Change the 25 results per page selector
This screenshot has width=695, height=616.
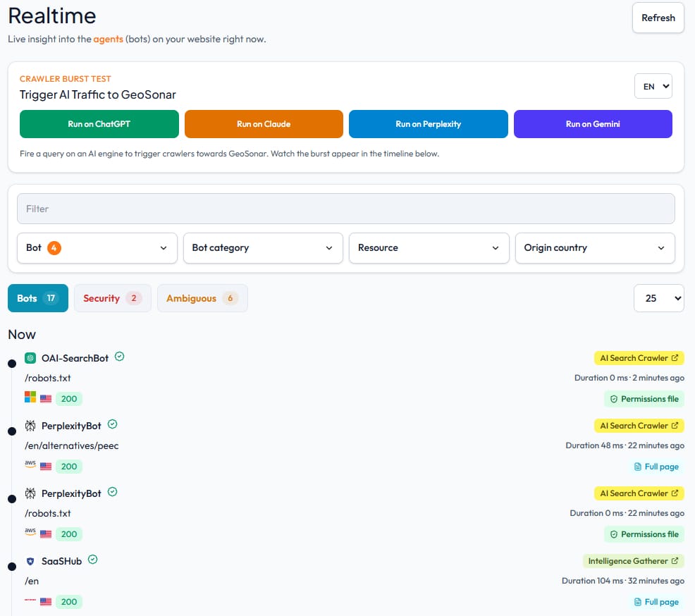(658, 298)
